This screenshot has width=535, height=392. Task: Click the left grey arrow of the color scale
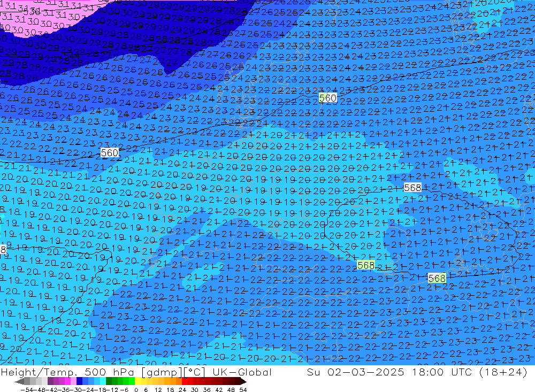tap(19, 382)
